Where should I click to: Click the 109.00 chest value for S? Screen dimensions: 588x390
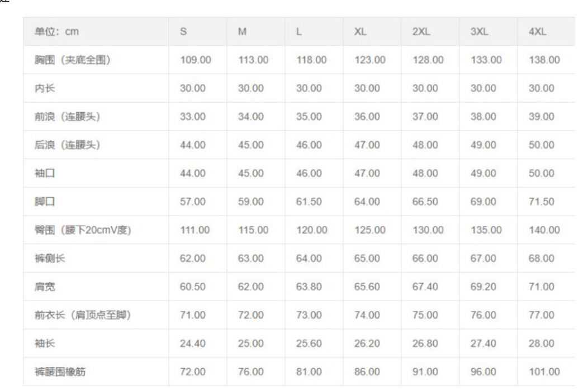click(196, 60)
